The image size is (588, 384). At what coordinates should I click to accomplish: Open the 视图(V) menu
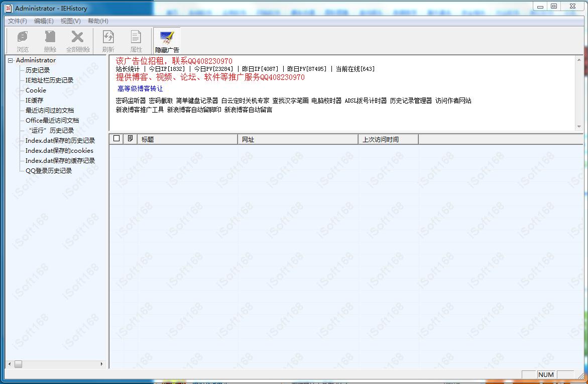70,21
